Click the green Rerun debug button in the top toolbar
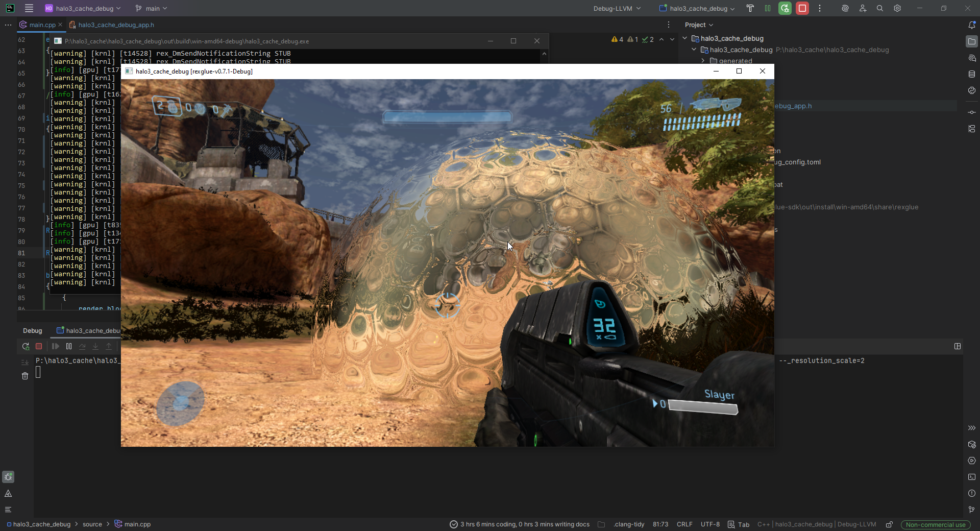The width and height of the screenshot is (980, 531). coord(785,8)
